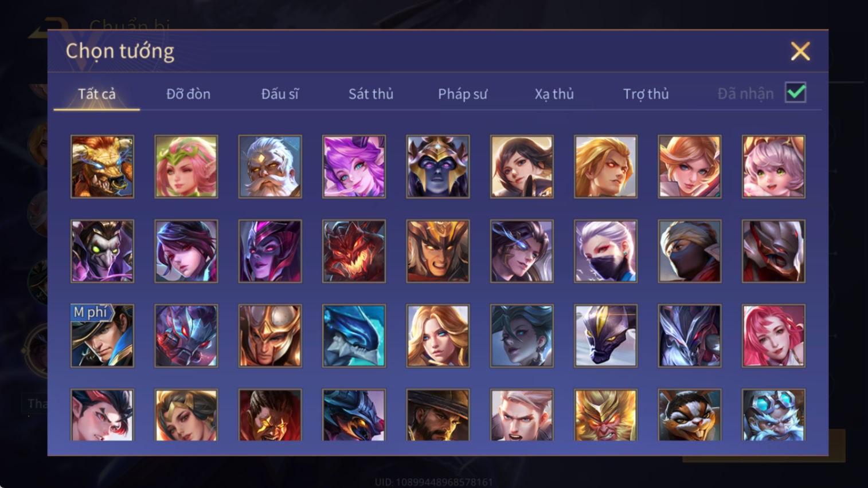Select the blue goggles white-bearded hero

(x=773, y=415)
